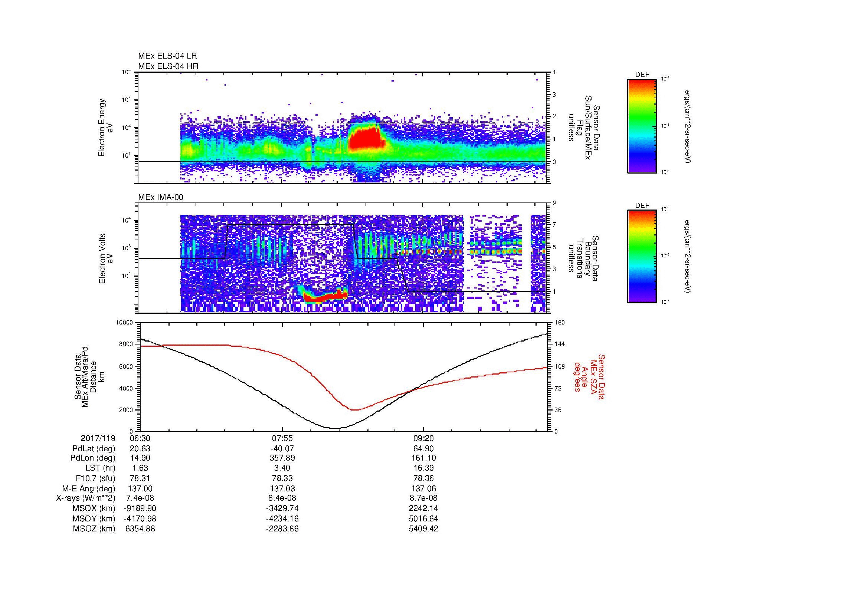Click the 'F10.7 (sfu)' row label
868x613 pixels.
95,478
